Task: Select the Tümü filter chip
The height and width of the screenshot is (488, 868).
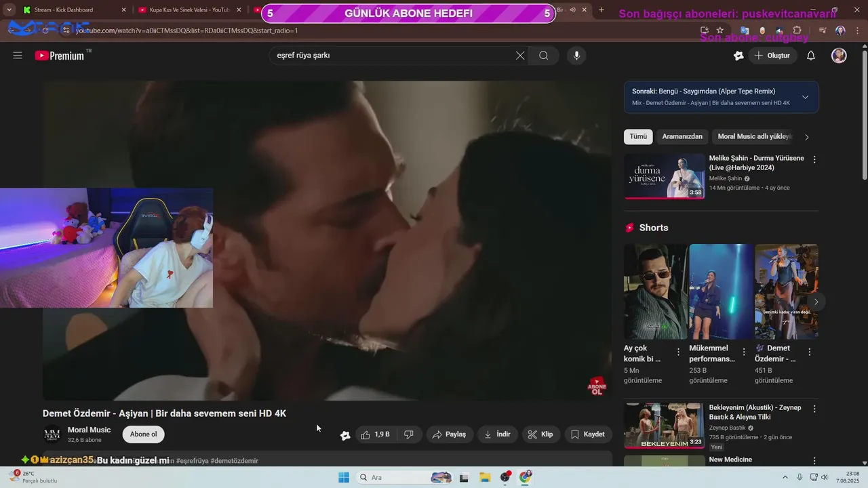Action: (x=638, y=137)
